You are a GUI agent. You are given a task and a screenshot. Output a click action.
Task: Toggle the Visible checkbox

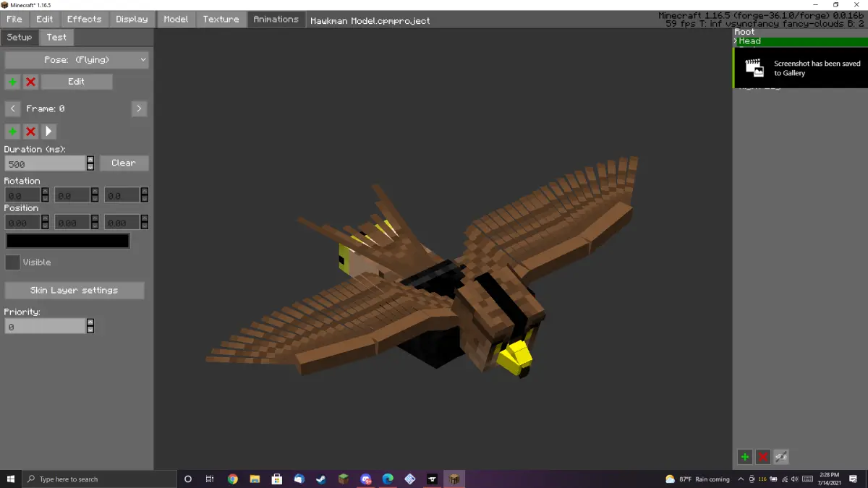(x=12, y=262)
